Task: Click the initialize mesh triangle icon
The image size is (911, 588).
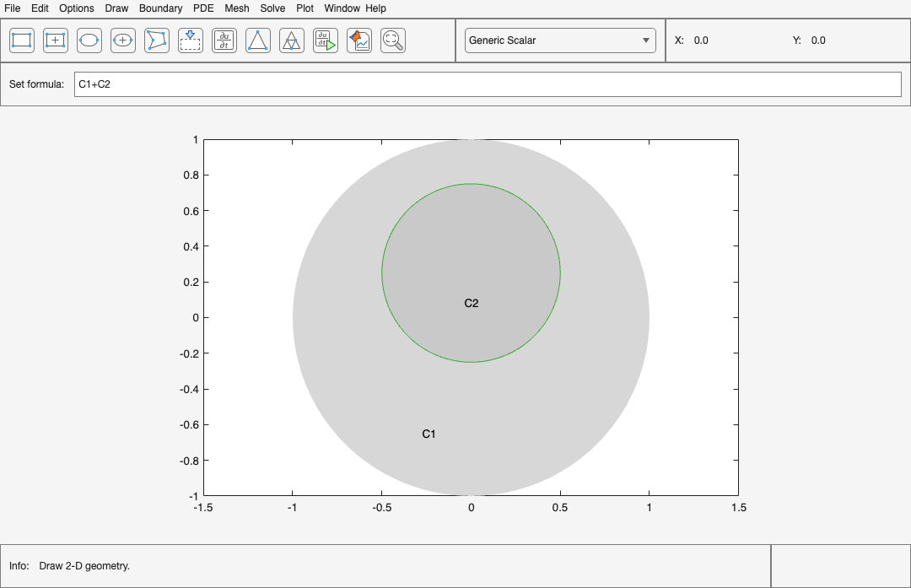Action: pyautogui.click(x=258, y=40)
